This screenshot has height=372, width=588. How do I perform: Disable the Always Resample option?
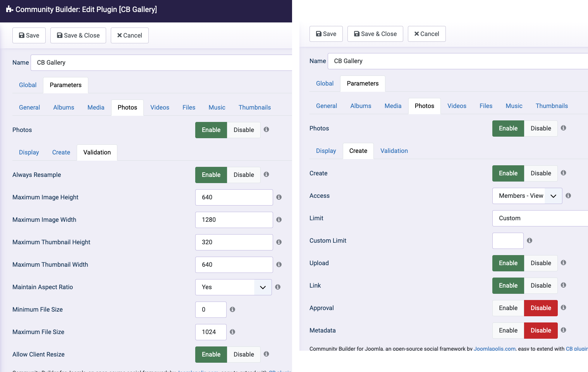(244, 175)
